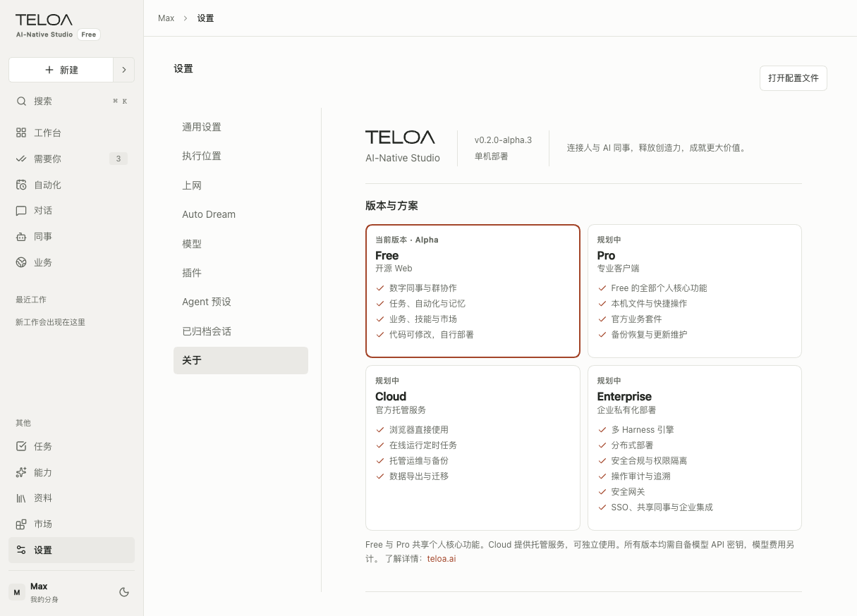
Task: Click SSO、共享同事与企业集成 text
Action: click(x=662, y=507)
